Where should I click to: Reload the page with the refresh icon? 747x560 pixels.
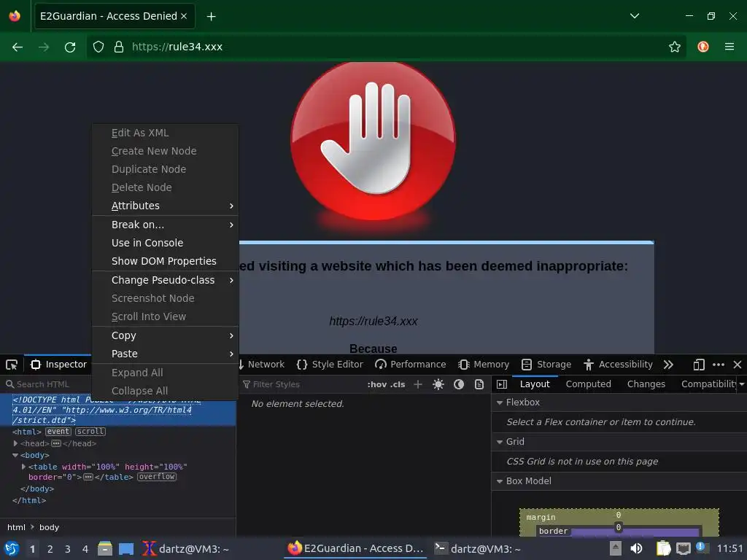tap(70, 47)
